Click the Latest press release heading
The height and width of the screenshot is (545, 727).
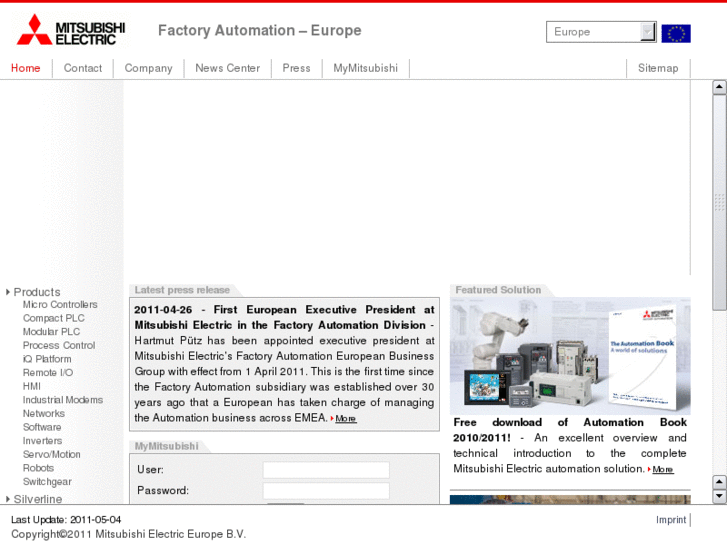pyautogui.click(x=182, y=290)
